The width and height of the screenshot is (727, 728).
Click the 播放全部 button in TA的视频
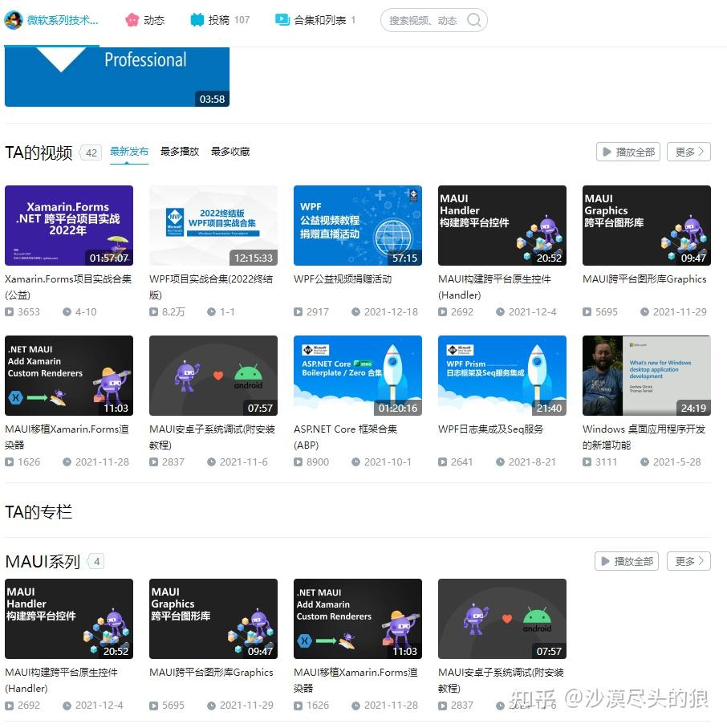pyautogui.click(x=628, y=151)
